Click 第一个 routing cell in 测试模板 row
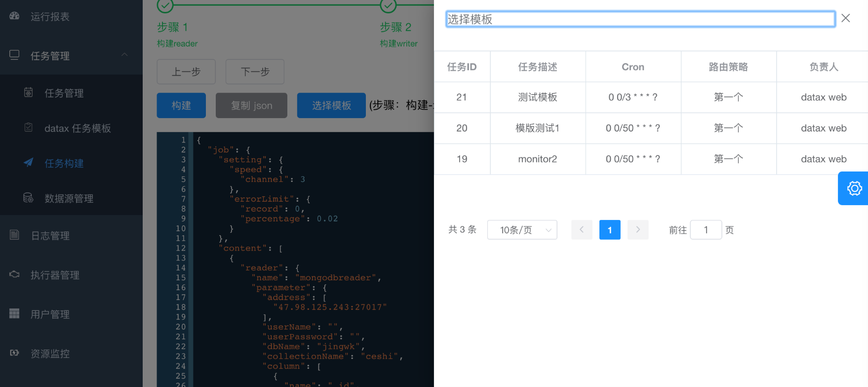Image resolution: width=868 pixels, height=387 pixels. (x=728, y=97)
